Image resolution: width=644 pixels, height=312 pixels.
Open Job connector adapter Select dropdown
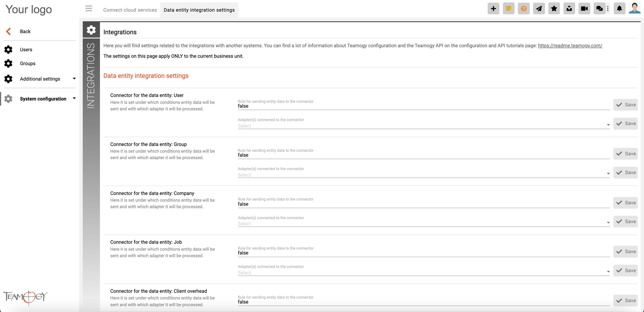point(424,273)
